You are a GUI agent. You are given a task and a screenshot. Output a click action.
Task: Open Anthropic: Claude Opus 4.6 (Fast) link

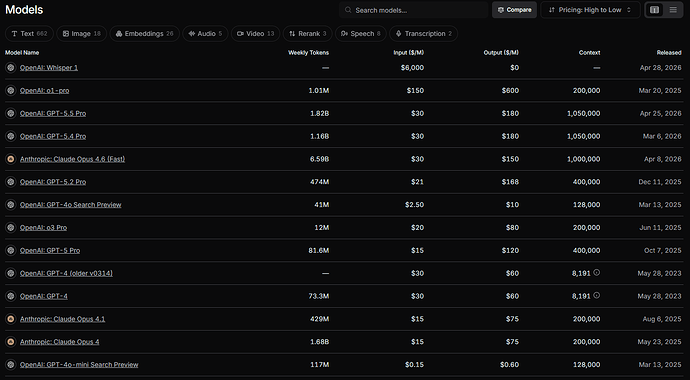pyautogui.click(x=73, y=159)
